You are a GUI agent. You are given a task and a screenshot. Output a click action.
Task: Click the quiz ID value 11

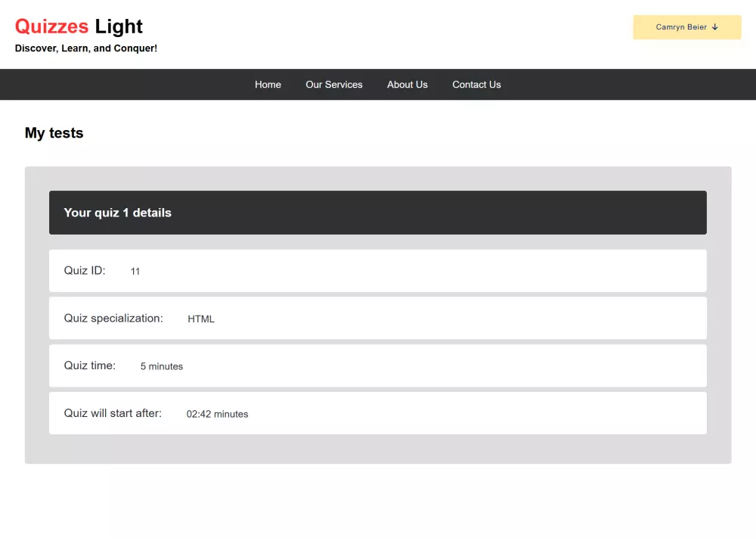[135, 272]
